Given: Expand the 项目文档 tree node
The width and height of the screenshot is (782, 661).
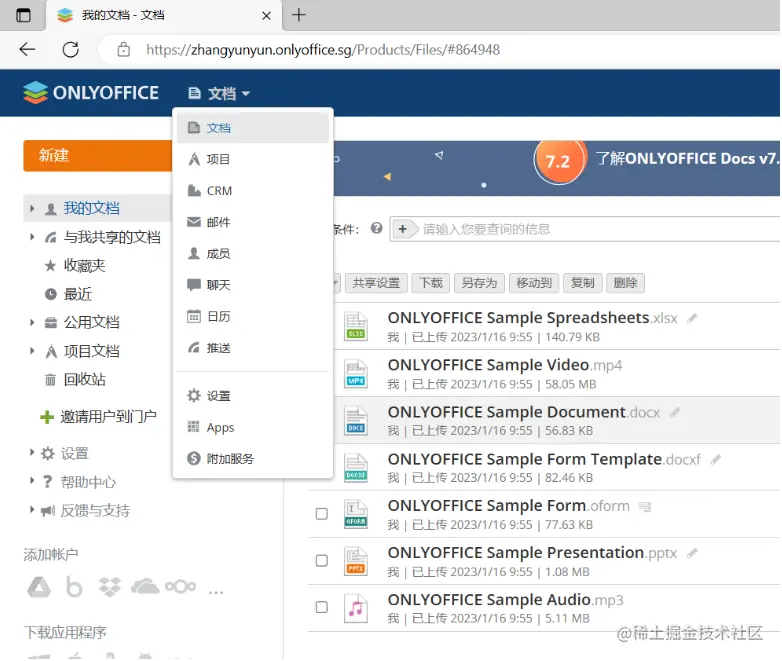Looking at the screenshot, I should pos(32,351).
